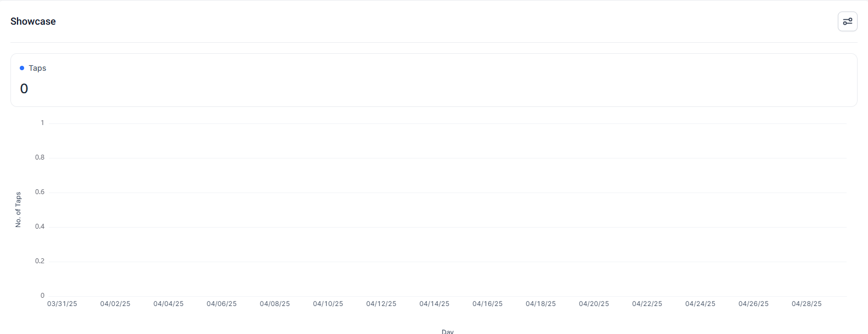Select the 04/22/25 axis label
This screenshot has height=334, width=868.
[x=647, y=304]
